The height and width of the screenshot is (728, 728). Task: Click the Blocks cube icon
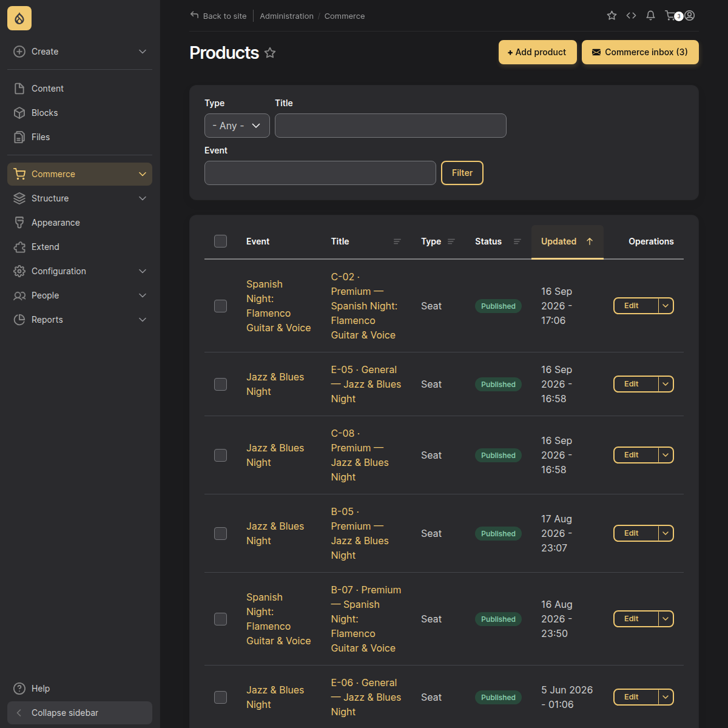click(x=19, y=113)
